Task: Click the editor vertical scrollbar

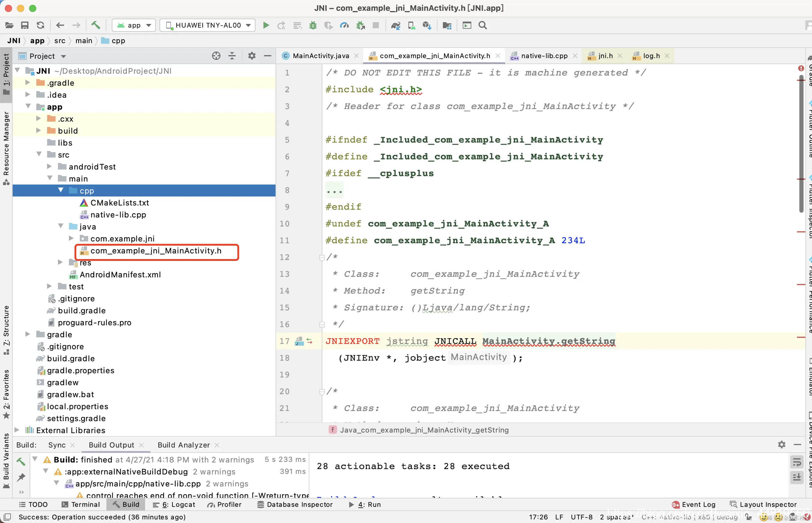Action: (x=801, y=143)
